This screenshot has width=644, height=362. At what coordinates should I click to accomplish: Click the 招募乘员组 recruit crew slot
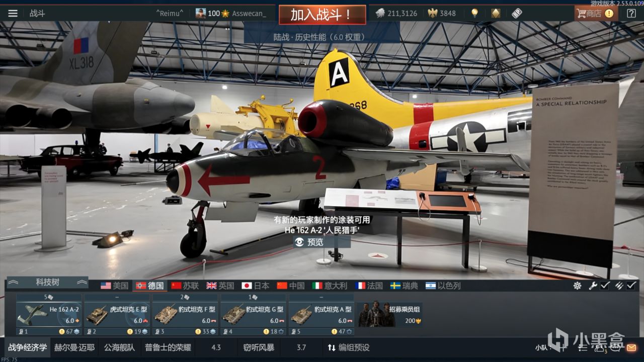coord(389,314)
